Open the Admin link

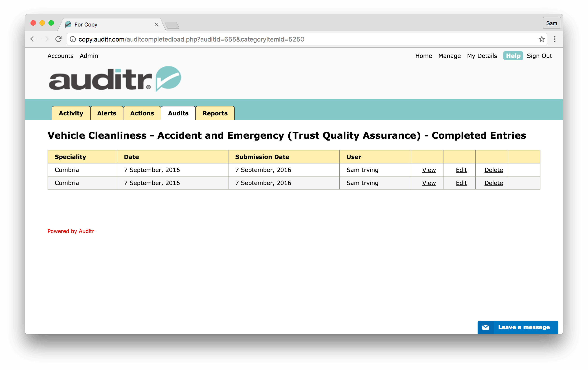click(x=89, y=56)
